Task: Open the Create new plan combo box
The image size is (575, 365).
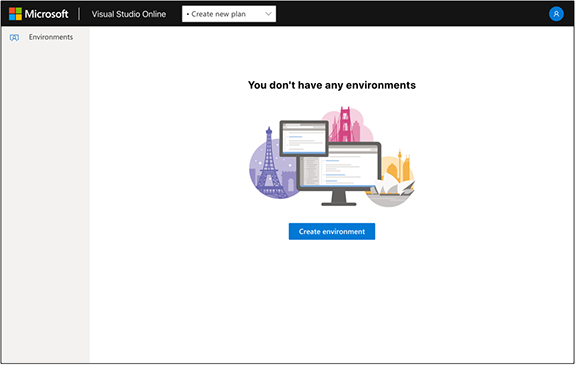Action: pos(229,14)
